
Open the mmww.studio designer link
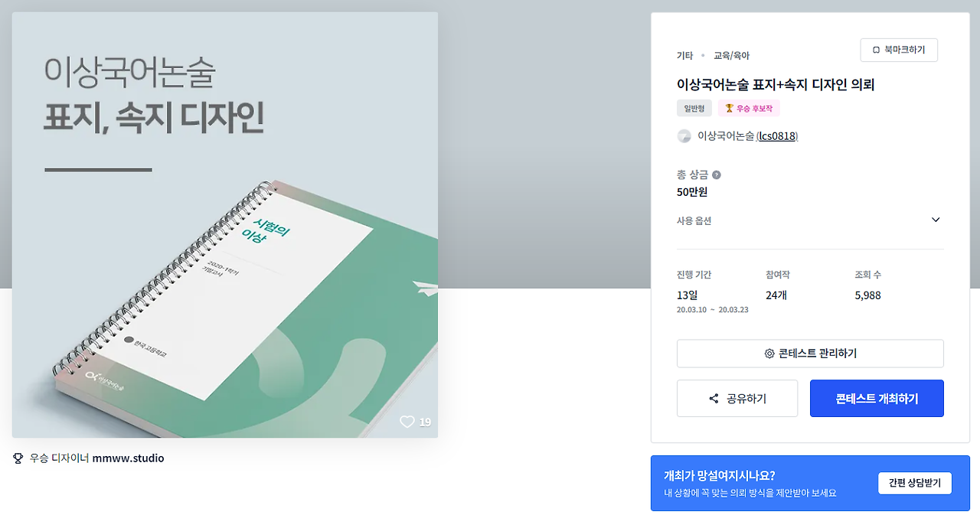128,458
